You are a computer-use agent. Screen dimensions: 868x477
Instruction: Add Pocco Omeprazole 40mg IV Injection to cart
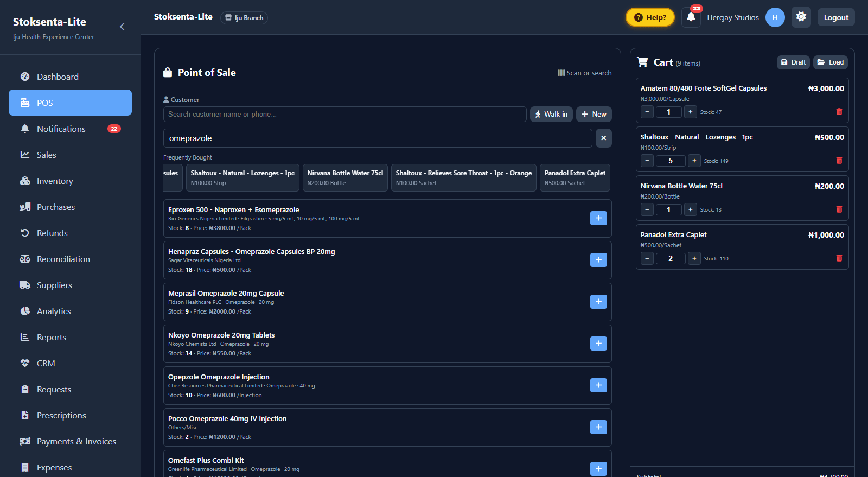tap(598, 427)
